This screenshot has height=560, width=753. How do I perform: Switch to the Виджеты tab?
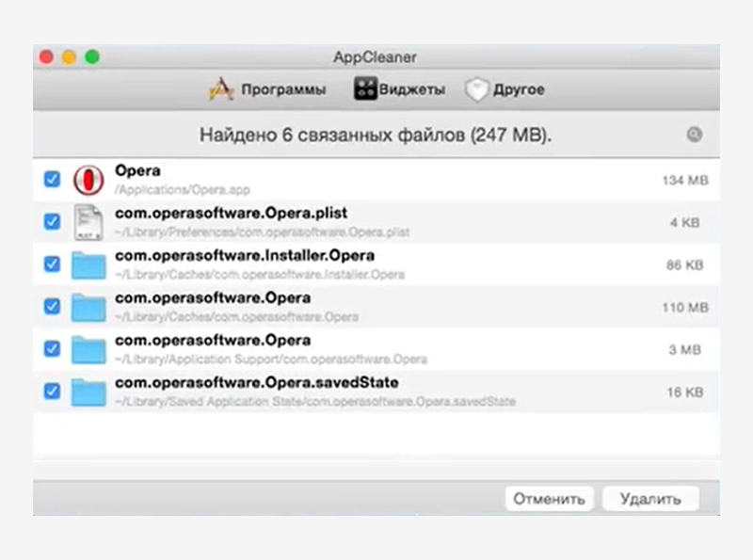pyautogui.click(x=399, y=88)
